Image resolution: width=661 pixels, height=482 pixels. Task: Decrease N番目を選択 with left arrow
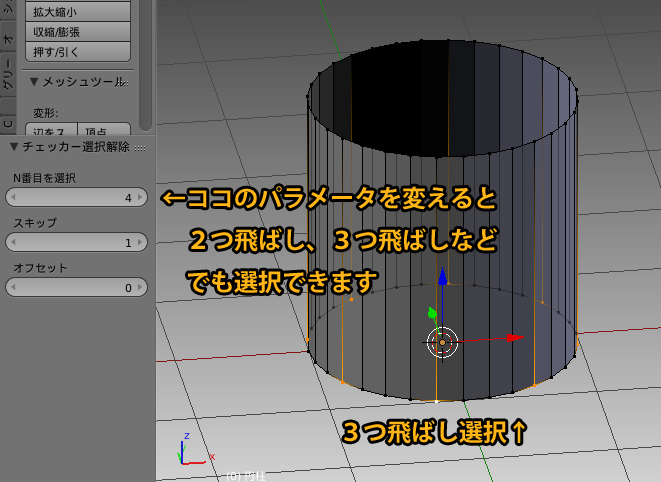(x=13, y=197)
